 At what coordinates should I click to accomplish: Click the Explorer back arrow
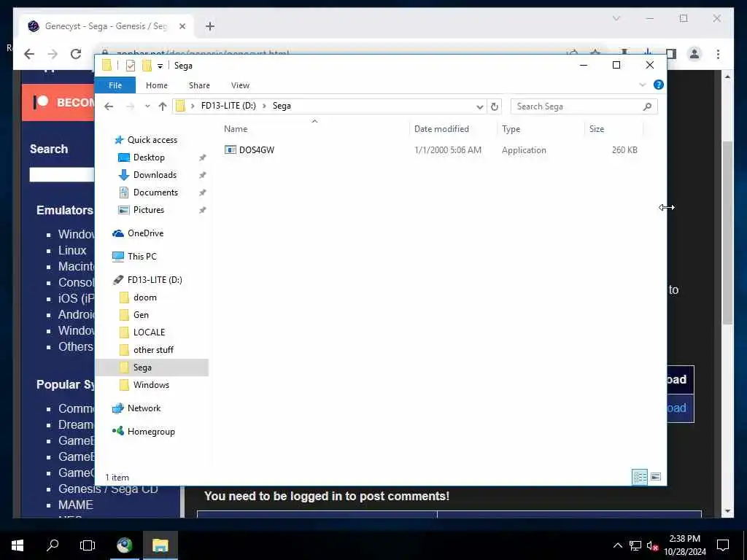point(109,106)
